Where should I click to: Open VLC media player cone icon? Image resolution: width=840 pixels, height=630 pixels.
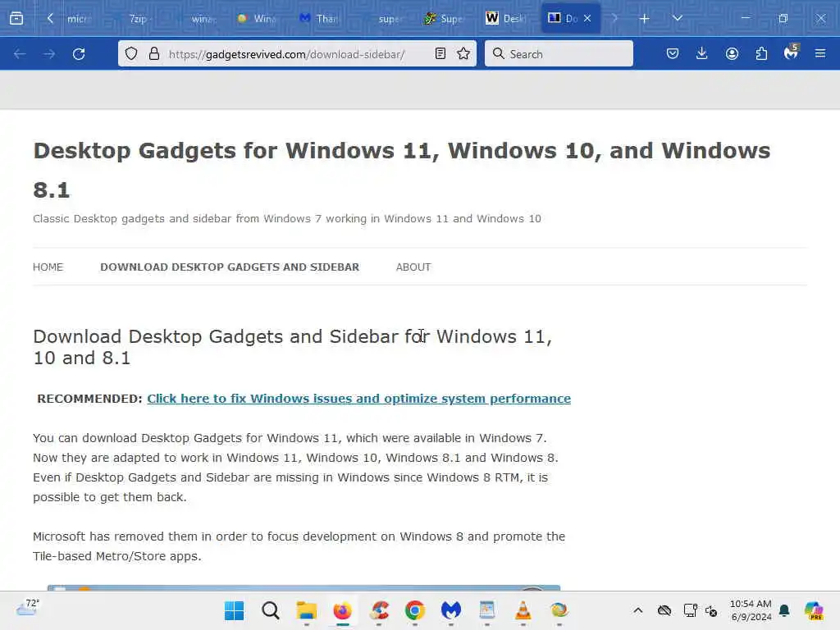click(x=523, y=610)
